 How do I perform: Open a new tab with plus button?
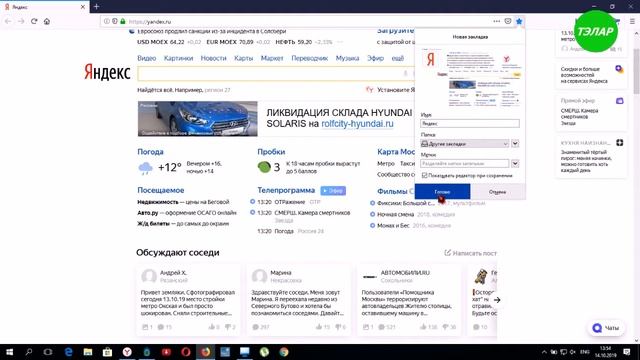coord(96,7)
